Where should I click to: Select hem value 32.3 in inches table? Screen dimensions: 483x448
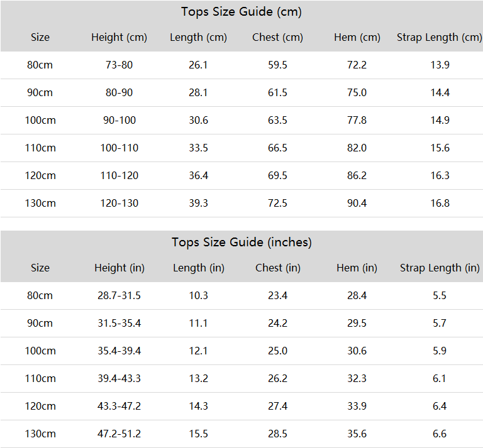(x=357, y=378)
